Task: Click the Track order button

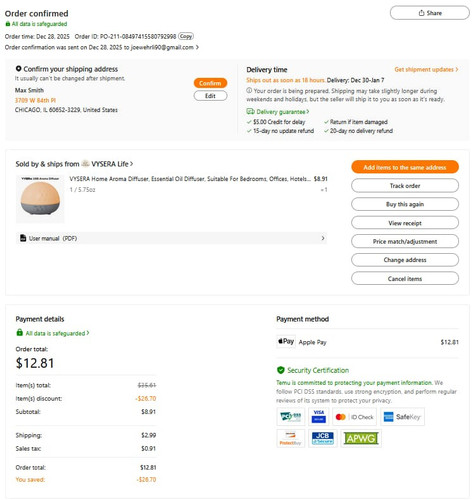Action: [x=405, y=186]
